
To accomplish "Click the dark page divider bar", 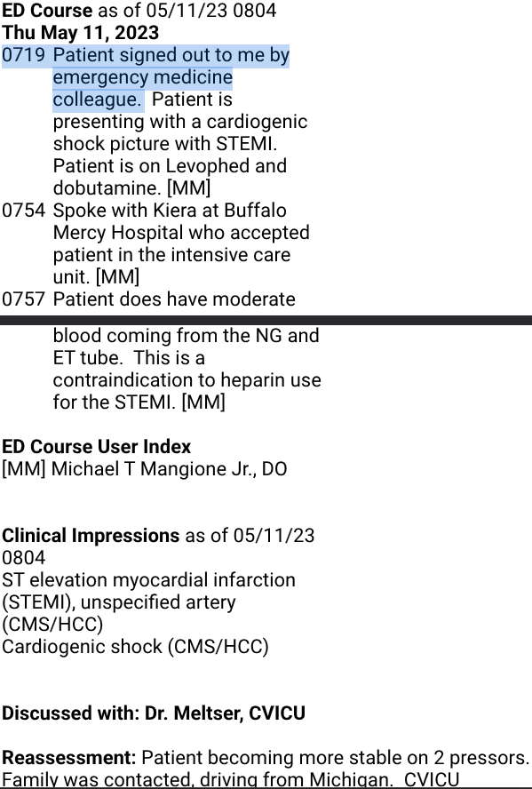I will click(x=266, y=320).
